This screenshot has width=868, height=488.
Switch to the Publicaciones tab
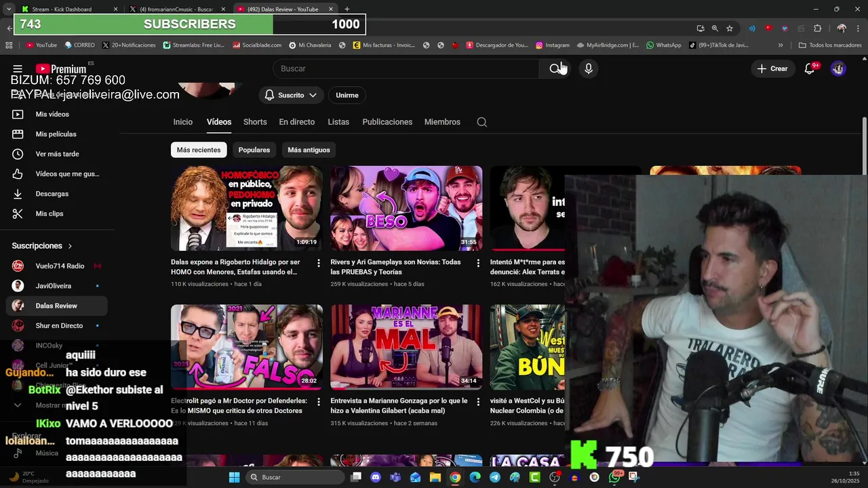point(387,122)
